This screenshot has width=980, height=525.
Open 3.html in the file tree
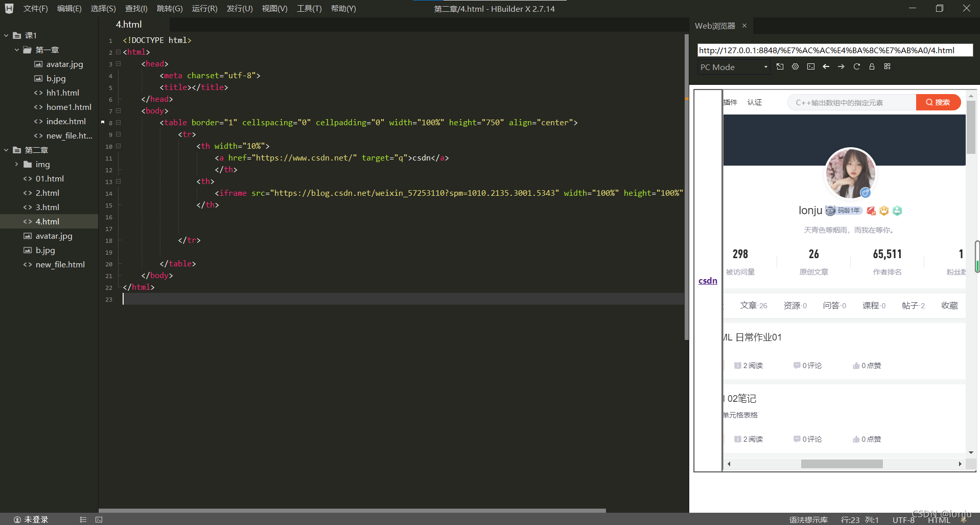click(47, 207)
